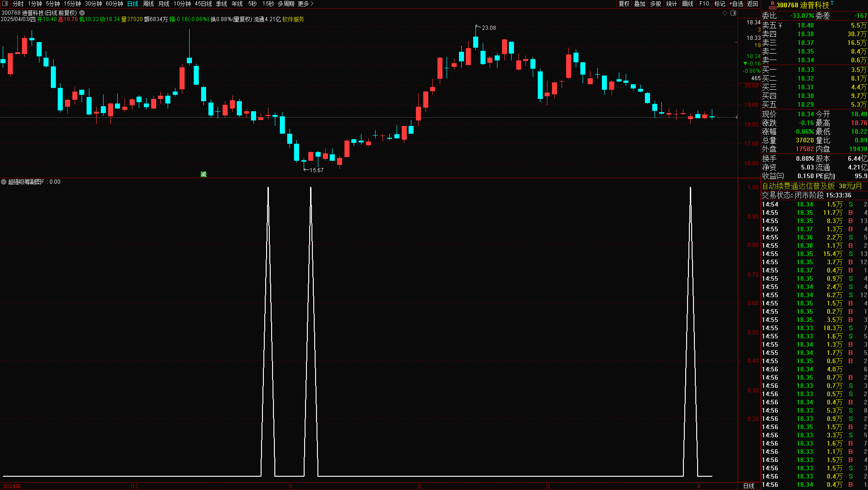
Task: Open the F10 company info
Action: [x=704, y=4]
